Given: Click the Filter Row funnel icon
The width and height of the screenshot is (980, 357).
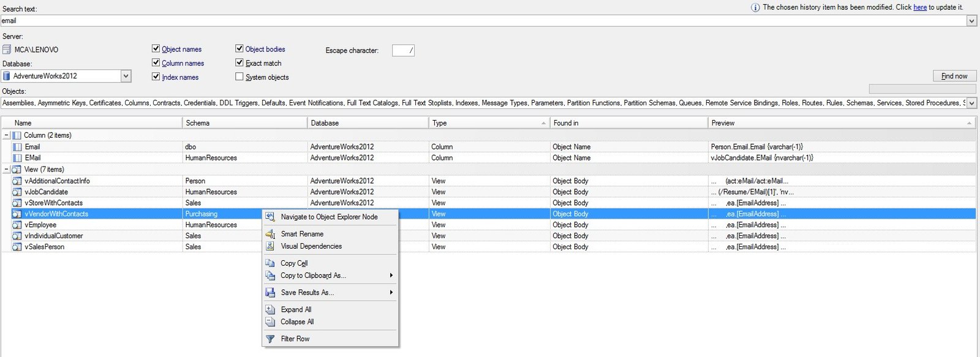Looking at the screenshot, I should click(x=270, y=339).
